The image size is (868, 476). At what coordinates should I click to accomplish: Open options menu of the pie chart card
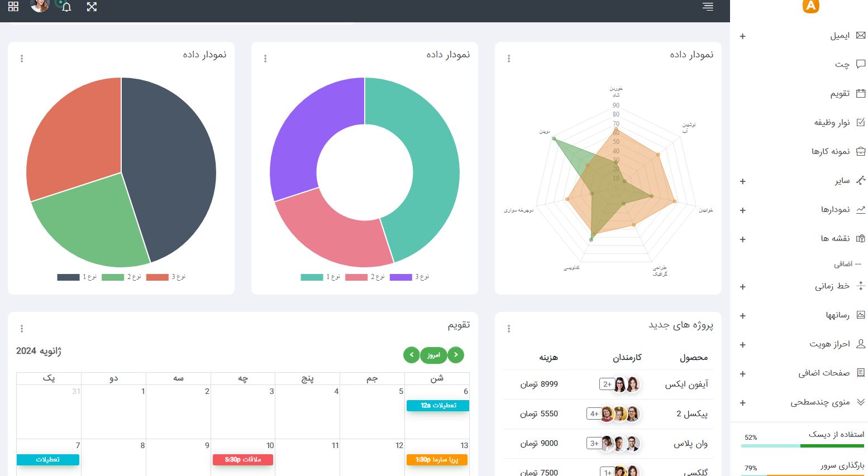[x=22, y=59]
